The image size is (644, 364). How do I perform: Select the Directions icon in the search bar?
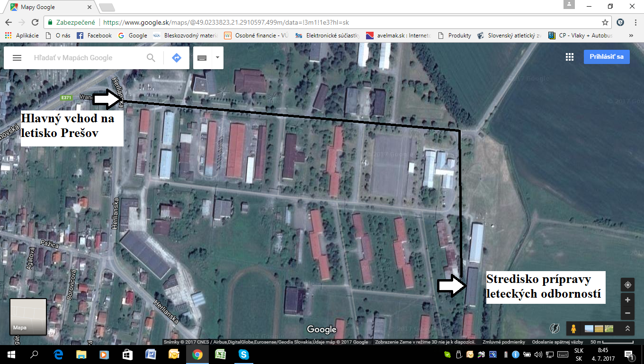coord(176,57)
